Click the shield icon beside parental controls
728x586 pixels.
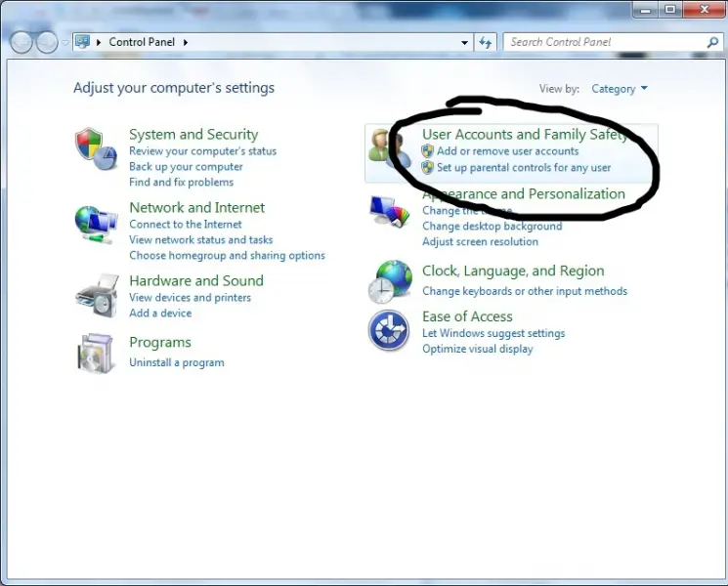(x=428, y=167)
